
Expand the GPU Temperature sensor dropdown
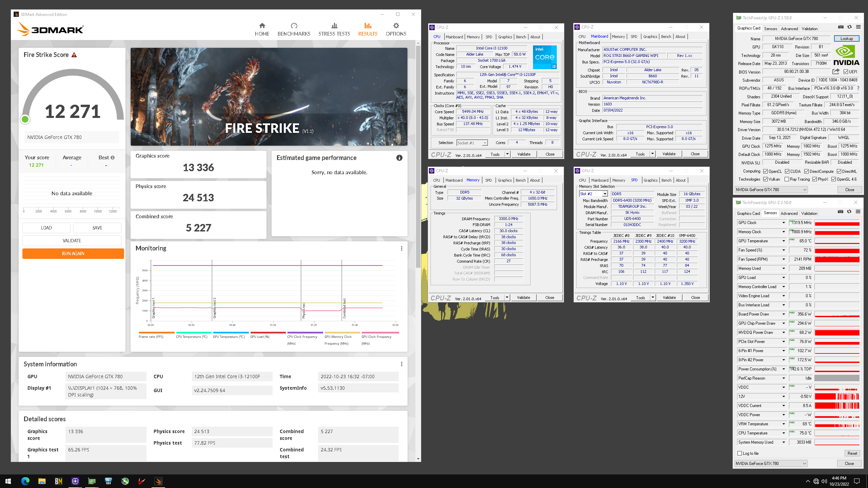coord(784,241)
